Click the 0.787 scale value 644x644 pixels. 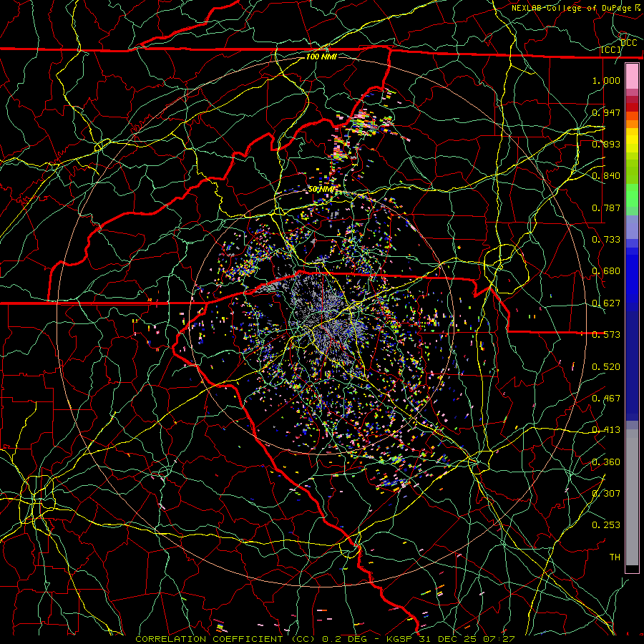click(x=606, y=208)
